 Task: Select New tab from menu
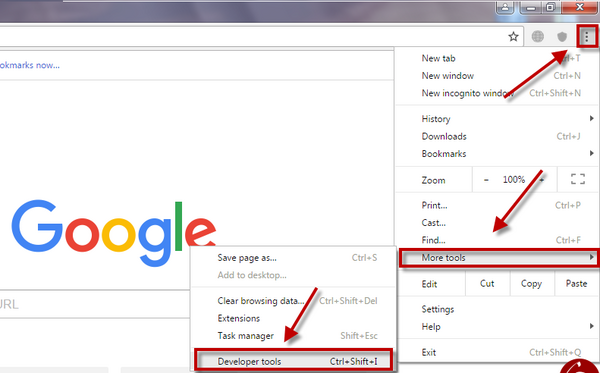[x=498, y=58]
